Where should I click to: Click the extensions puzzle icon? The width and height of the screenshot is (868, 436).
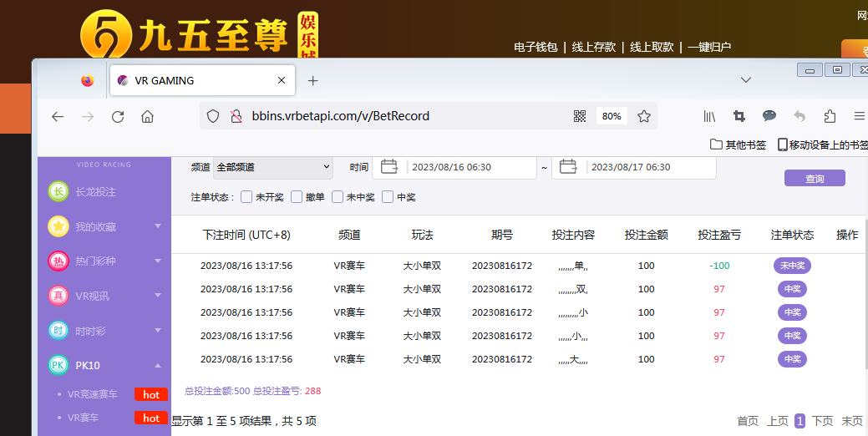(830, 116)
